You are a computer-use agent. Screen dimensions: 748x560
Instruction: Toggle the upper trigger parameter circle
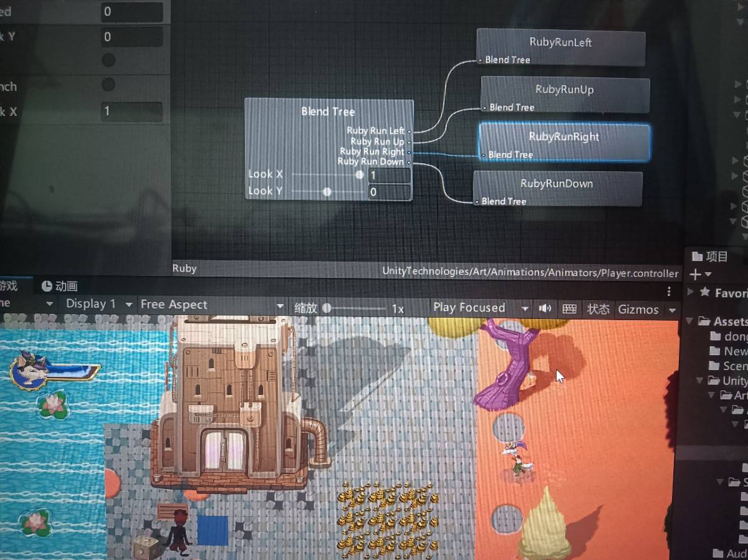(x=108, y=60)
